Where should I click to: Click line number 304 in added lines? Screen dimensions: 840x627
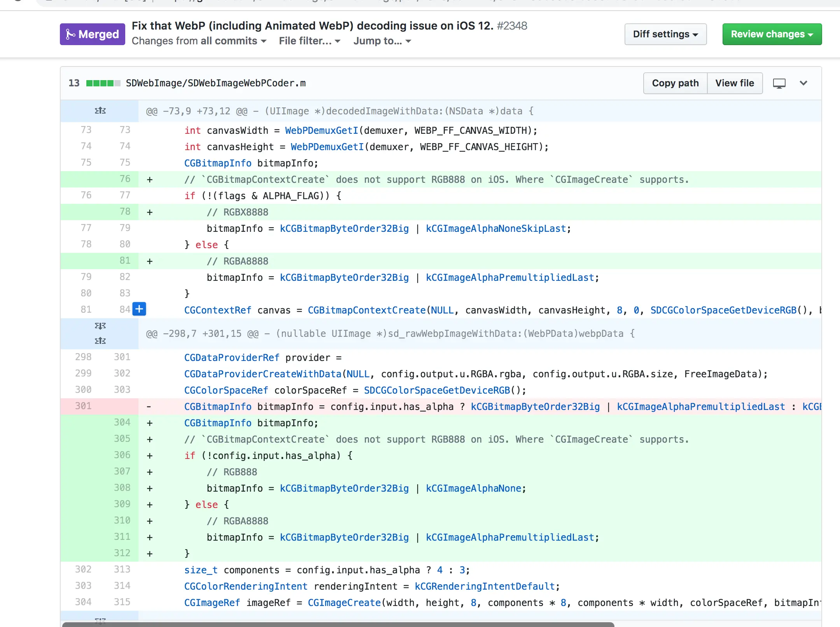tap(122, 422)
